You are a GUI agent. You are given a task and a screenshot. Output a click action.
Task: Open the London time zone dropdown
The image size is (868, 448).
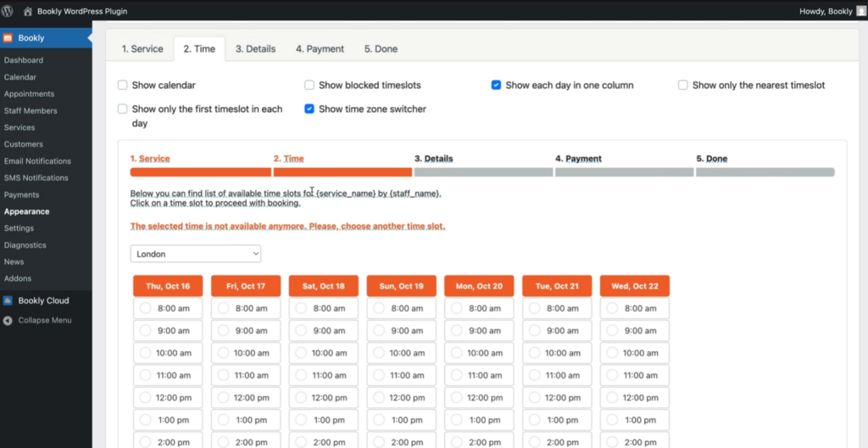[x=196, y=254]
